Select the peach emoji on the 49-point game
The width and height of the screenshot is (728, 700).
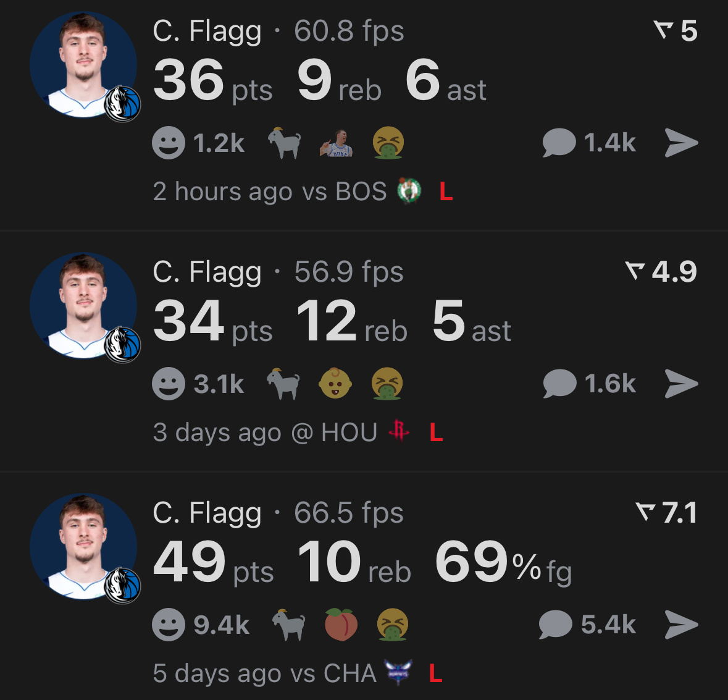(x=341, y=623)
